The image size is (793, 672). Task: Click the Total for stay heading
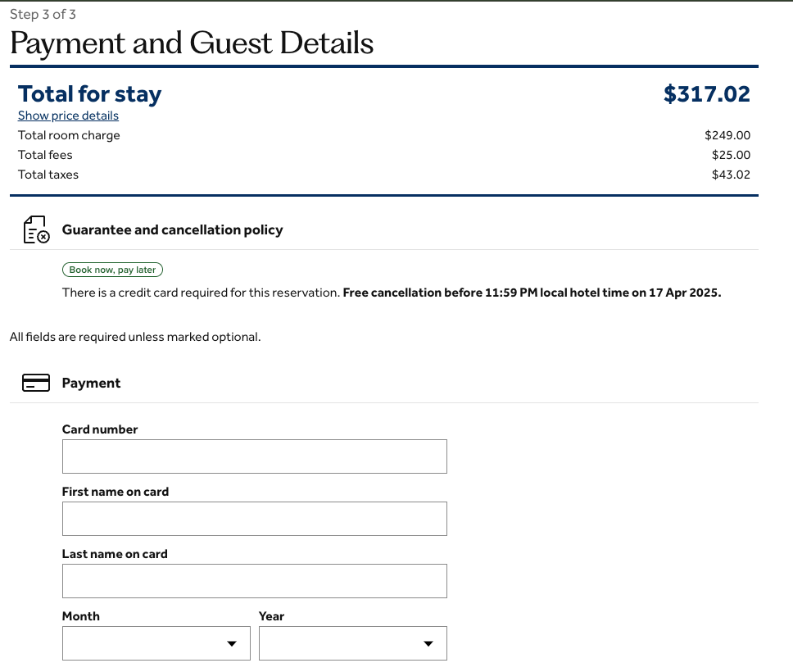[89, 94]
